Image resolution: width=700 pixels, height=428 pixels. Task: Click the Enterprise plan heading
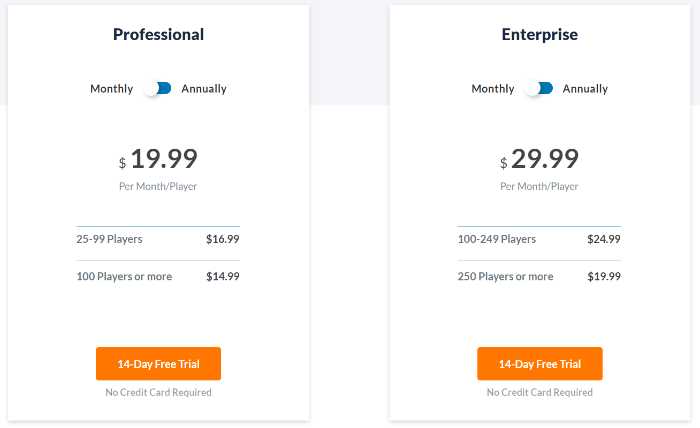coord(540,35)
